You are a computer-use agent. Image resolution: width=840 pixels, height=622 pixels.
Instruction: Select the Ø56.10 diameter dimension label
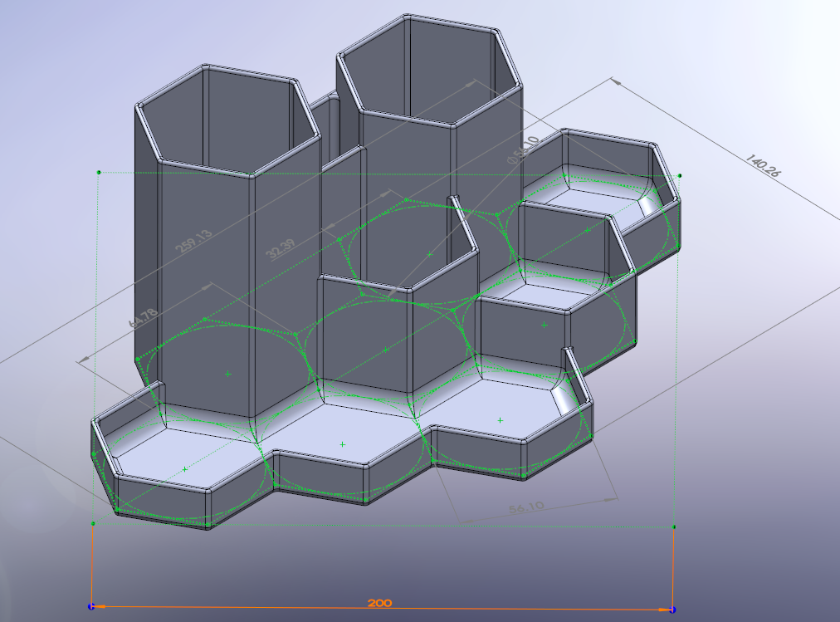522,149
